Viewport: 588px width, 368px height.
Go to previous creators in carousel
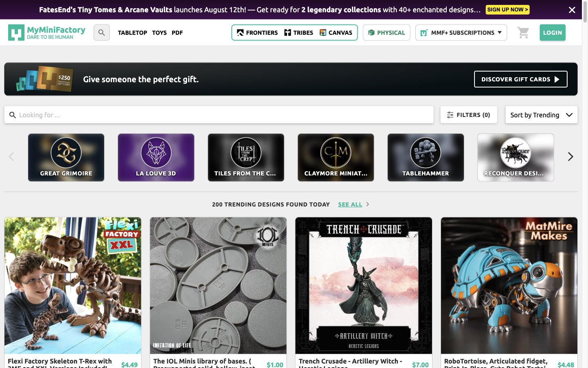click(x=11, y=157)
